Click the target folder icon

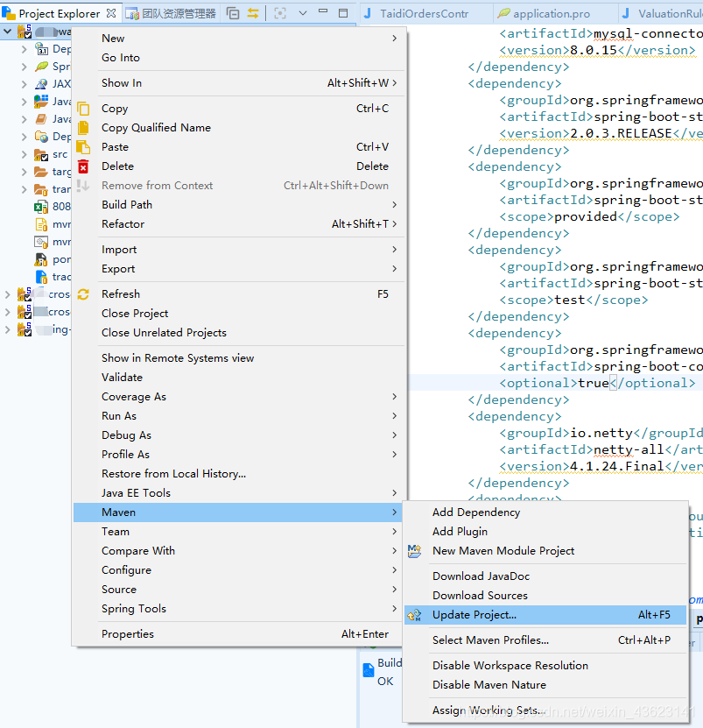(41, 172)
